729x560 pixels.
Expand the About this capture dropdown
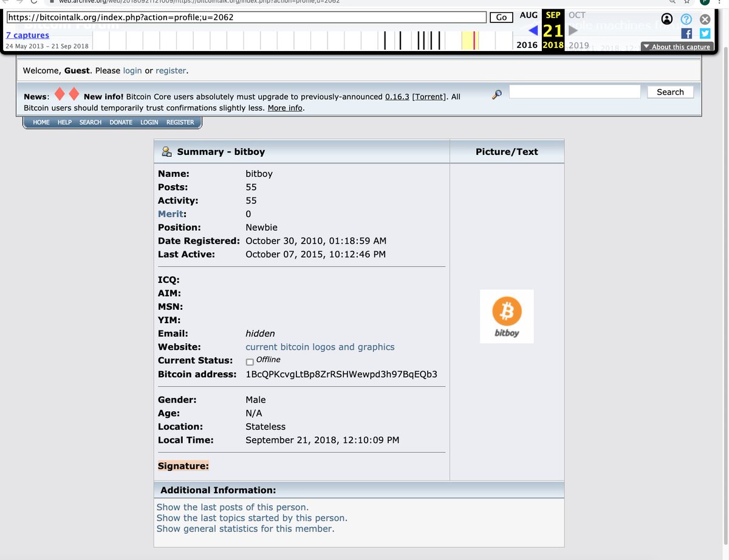tap(676, 47)
